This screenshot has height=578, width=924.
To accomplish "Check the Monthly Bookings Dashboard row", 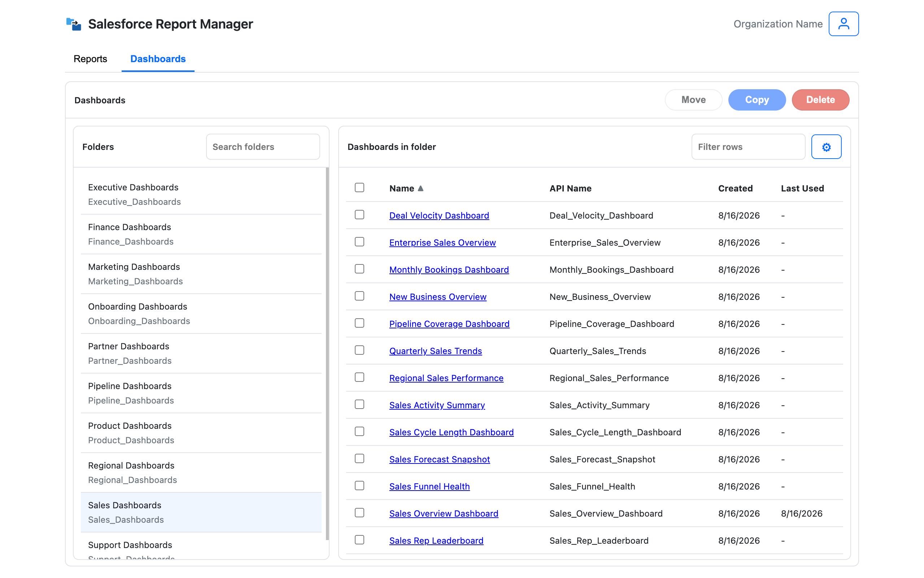I will click(x=359, y=269).
